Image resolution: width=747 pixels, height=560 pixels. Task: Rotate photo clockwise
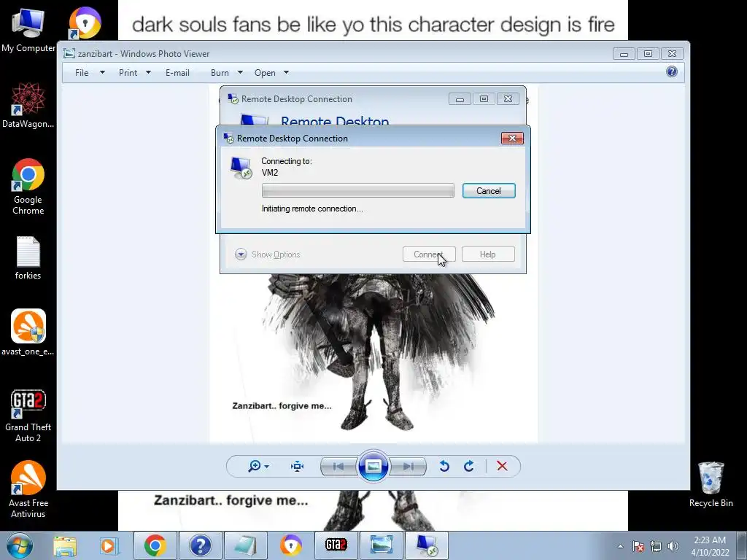[469, 466]
